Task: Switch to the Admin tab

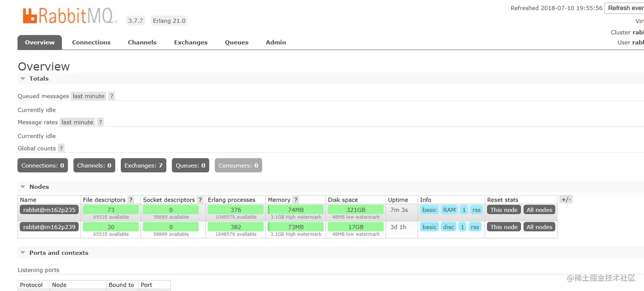Action: click(x=276, y=42)
